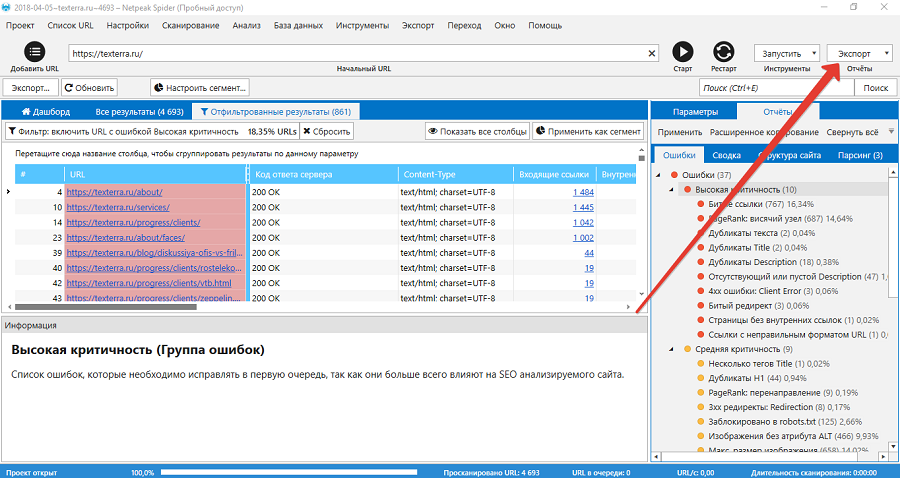The width and height of the screenshot is (900, 478).
Task: Select Отфильтрованные результаты (861) tab
Action: tap(275, 111)
